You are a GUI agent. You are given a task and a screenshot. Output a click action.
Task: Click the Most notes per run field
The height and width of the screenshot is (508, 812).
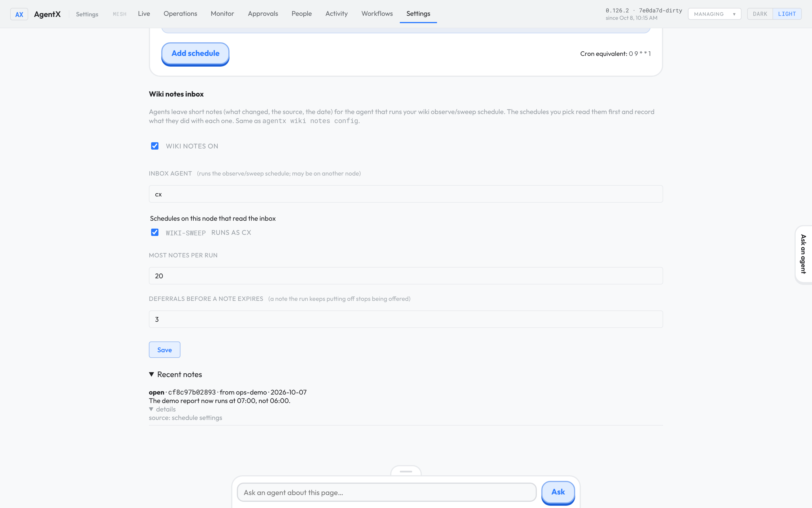406,276
